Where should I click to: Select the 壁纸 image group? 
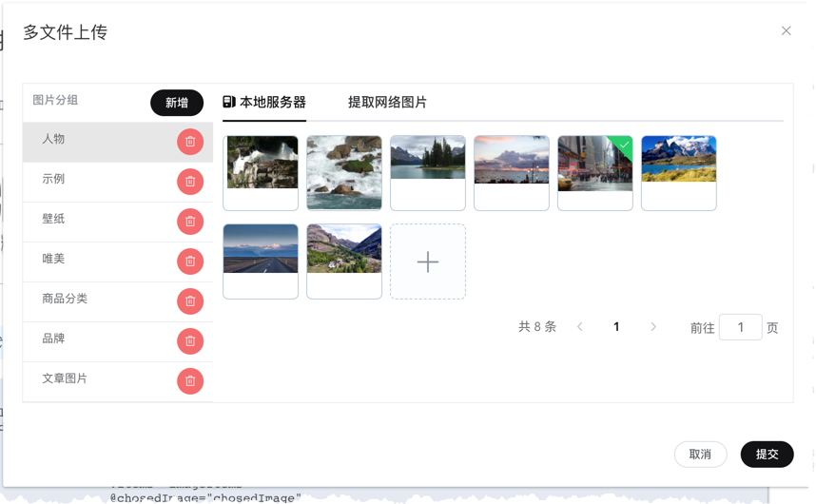pyautogui.click(x=118, y=222)
